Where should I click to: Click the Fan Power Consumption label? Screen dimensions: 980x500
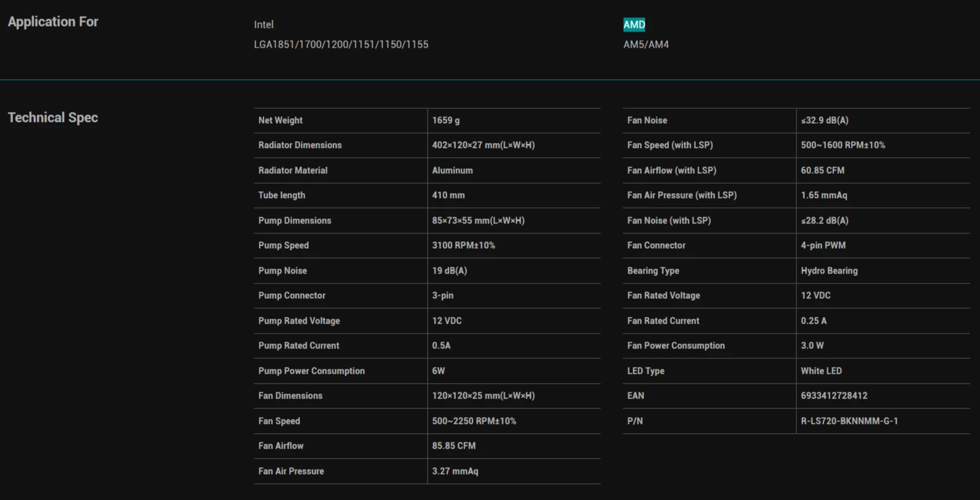click(676, 346)
